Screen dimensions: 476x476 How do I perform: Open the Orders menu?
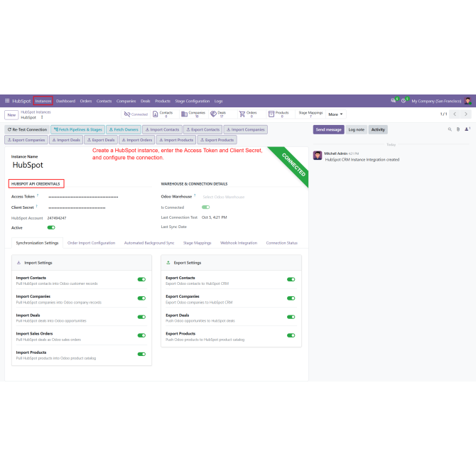point(86,101)
